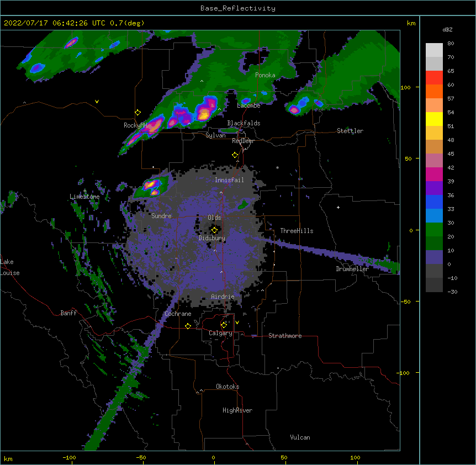This screenshot has height=465, width=476.
Task: Click the Innisfail label
Action: 229,180
